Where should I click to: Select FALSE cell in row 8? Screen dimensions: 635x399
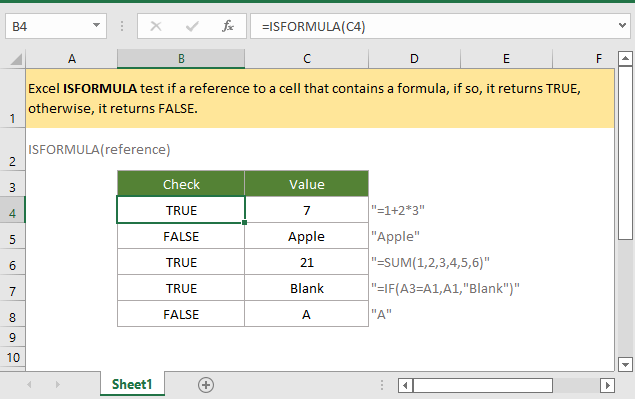181,314
